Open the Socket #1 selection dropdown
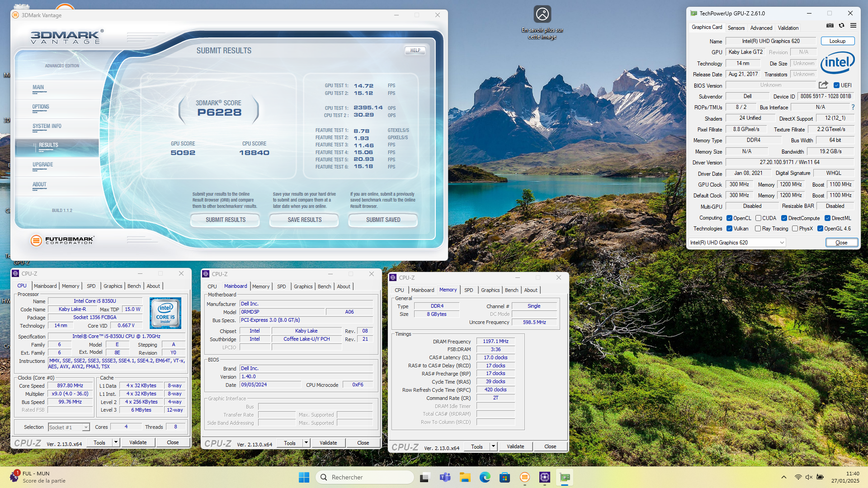The image size is (868, 488). click(69, 427)
